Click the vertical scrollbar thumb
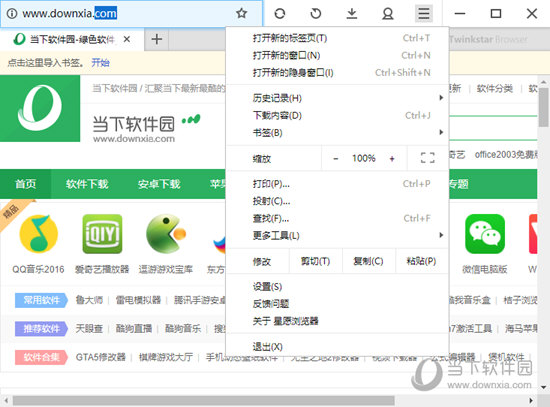The image size is (550, 407). point(544,107)
